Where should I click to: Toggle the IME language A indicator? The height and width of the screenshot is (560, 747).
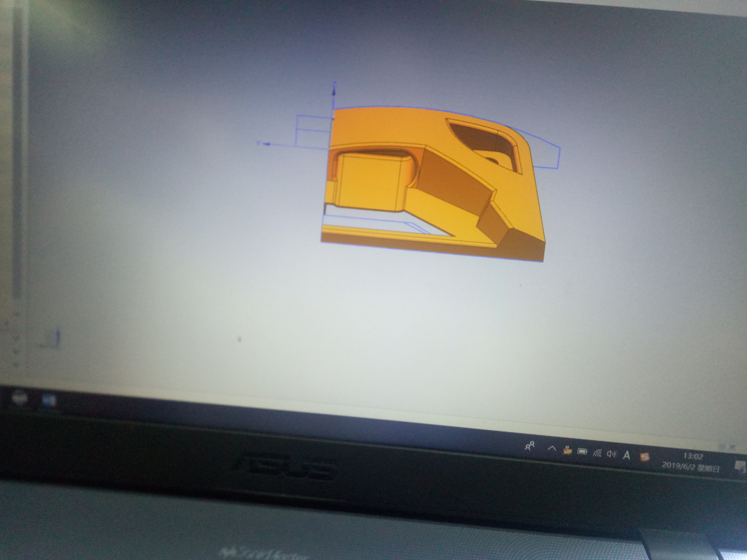click(x=627, y=456)
